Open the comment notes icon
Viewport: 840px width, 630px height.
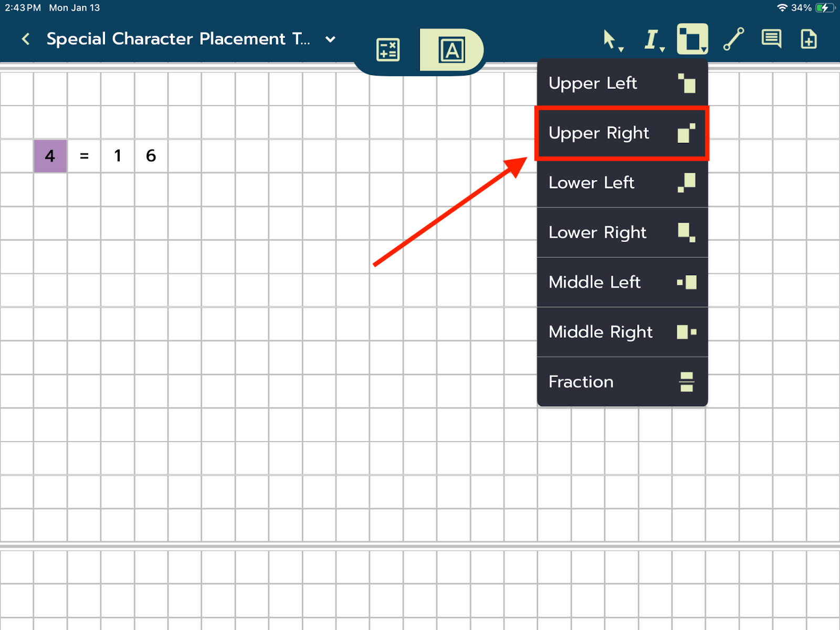click(x=771, y=39)
